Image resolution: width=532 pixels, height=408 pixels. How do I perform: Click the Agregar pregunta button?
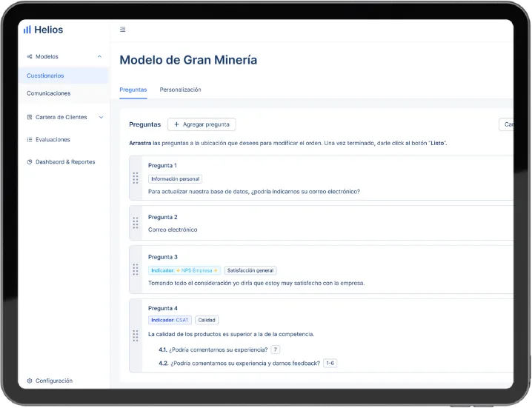pyautogui.click(x=202, y=124)
